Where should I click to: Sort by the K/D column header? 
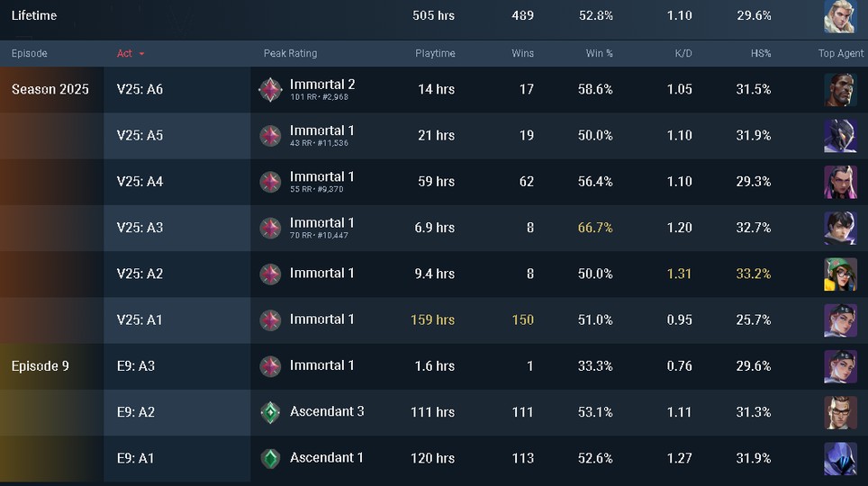point(683,54)
